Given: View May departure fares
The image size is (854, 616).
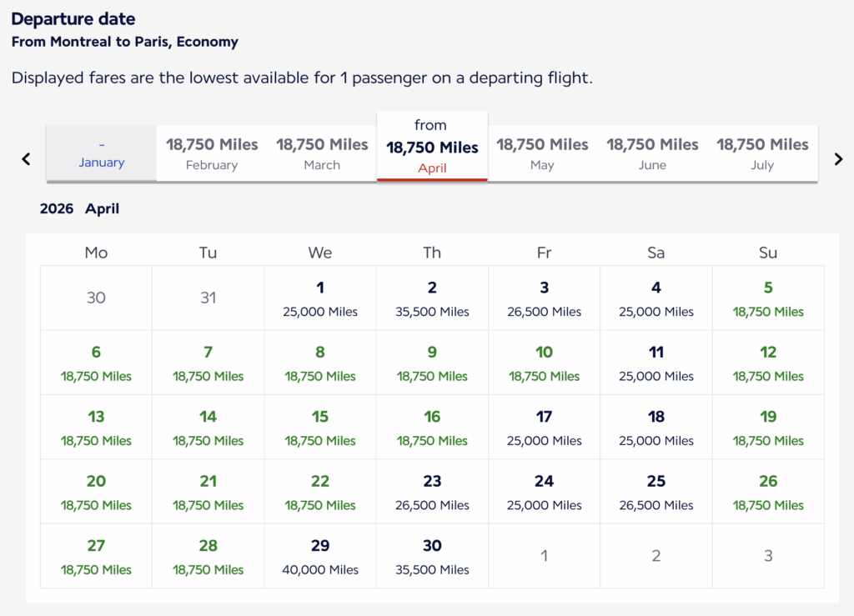Looking at the screenshot, I should tap(542, 153).
